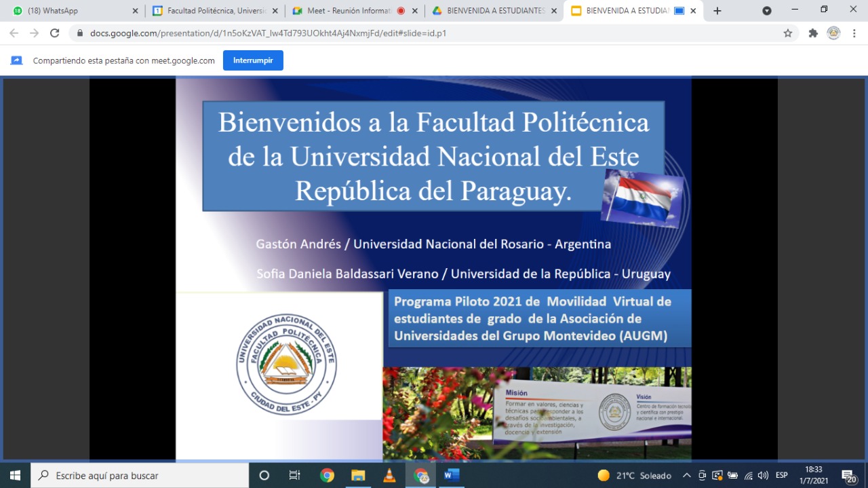Open the VLC media player taskbar icon
This screenshot has height=488, width=868.
coord(389,476)
